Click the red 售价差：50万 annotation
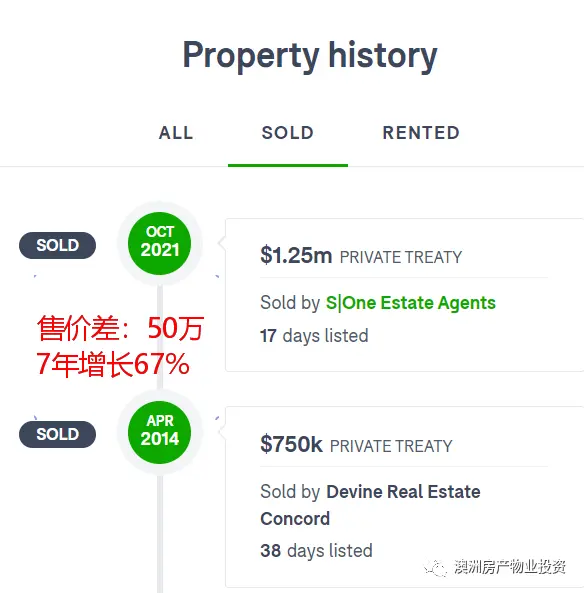The image size is (584, 593). [x=120, y=328]
